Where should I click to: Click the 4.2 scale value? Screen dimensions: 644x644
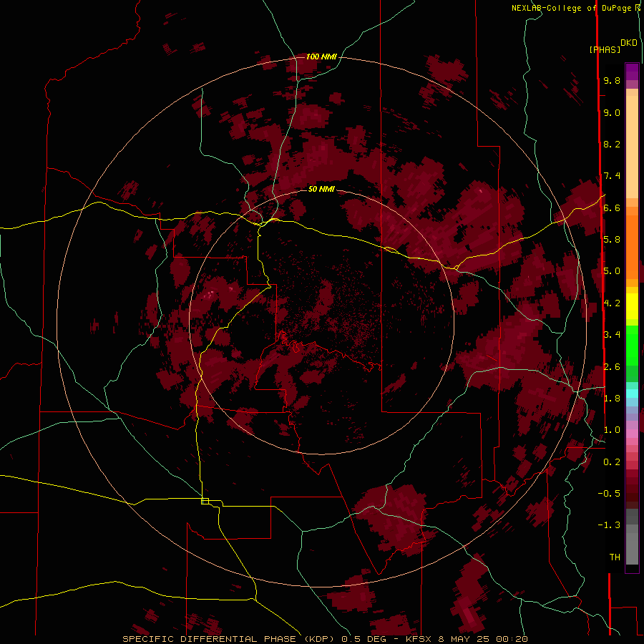612,303
